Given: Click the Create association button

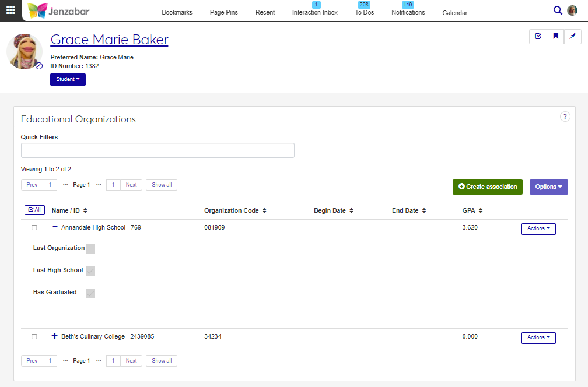Looking at the screenshot, I should 487,187.
